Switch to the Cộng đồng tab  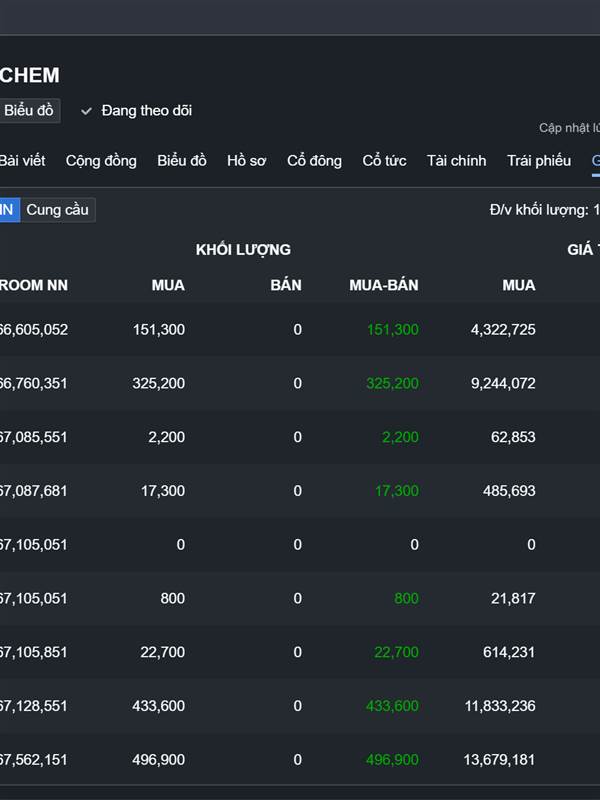[101, 161]
